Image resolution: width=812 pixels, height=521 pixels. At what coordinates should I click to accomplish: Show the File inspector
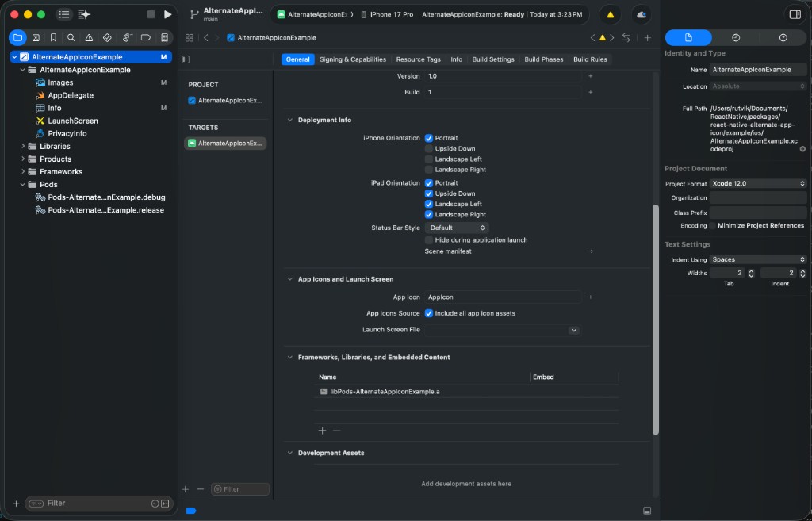(x=688, y=37)
